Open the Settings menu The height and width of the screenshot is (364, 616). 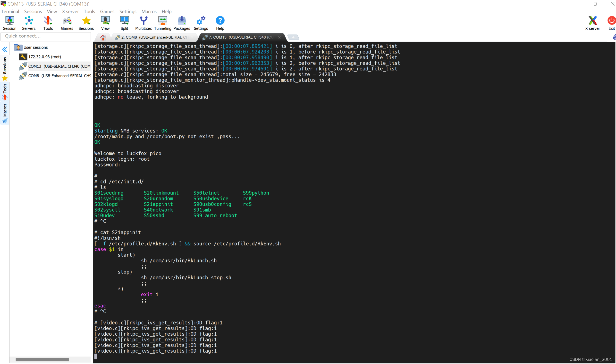pos(128,12)
